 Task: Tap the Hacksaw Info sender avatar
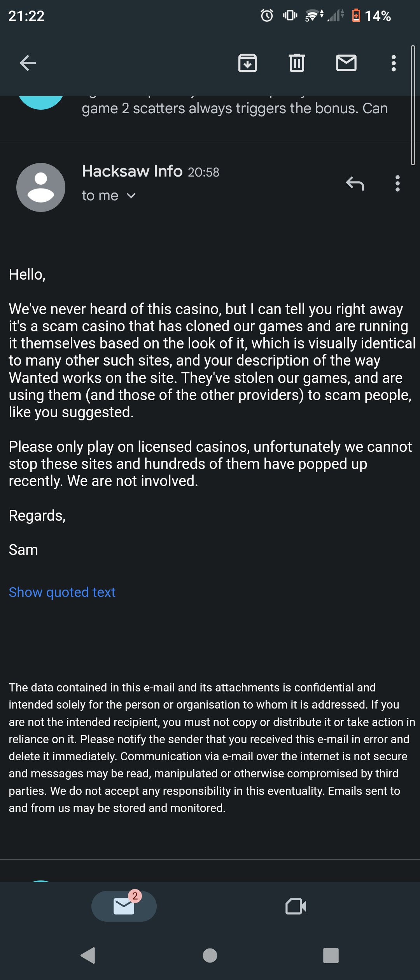pos(41,187)
